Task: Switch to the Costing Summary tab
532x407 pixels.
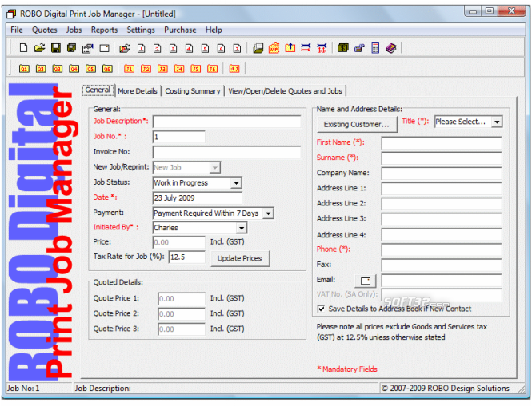Action: (192, 91)
